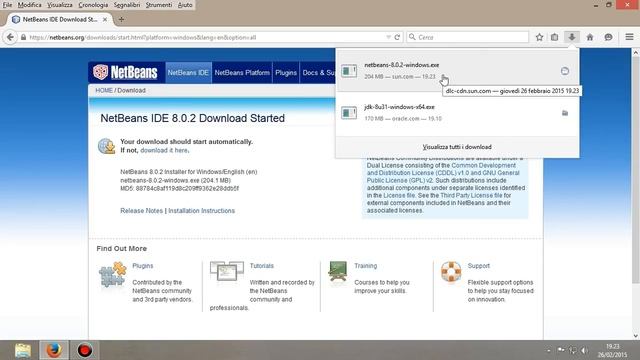Open the Modifica menu
This screenshot has height=360, width=640.
point(29,5)
